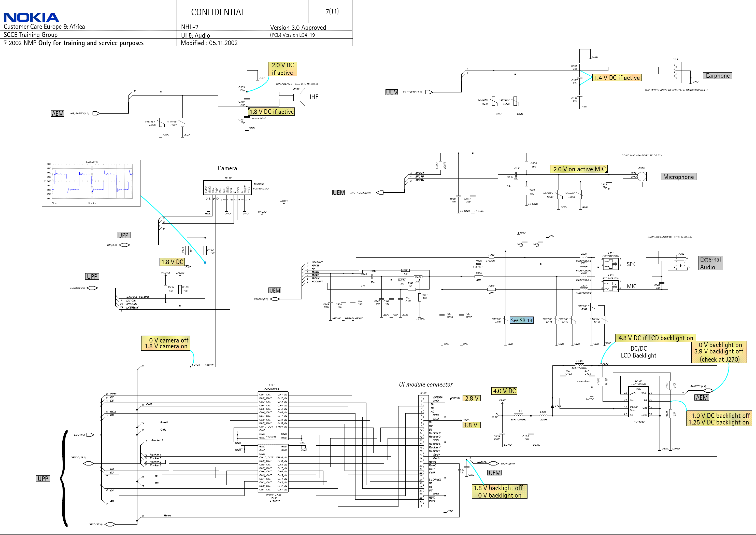Click the LCD(9:0) port symbol
Viewport: 756px width, 535px height.
pyautogui.click(x=90, y=435)
